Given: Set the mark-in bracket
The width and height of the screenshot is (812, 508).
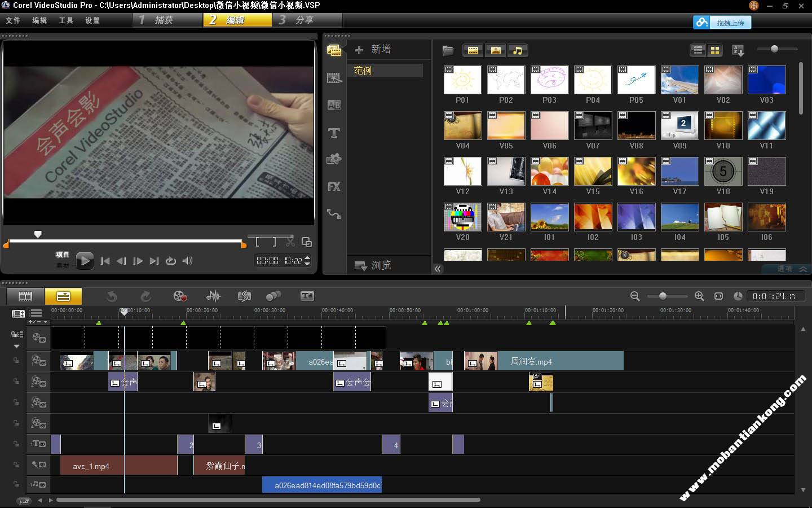Looking at the screenshot, I should pyautogui.click(x=258, y=242).
